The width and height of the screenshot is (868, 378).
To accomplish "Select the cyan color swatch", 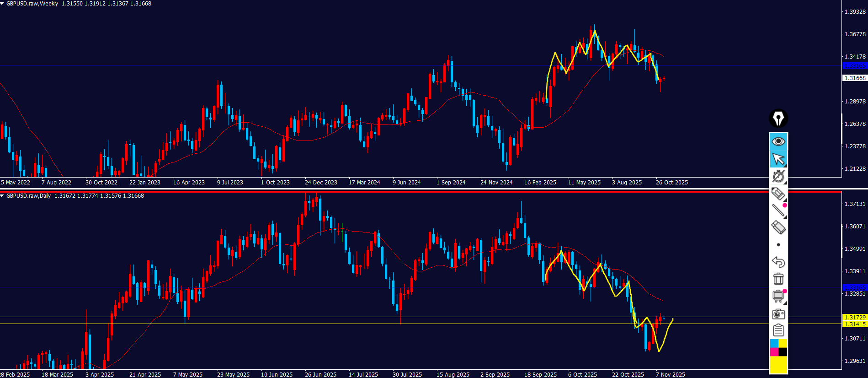I will pos(774,343).
